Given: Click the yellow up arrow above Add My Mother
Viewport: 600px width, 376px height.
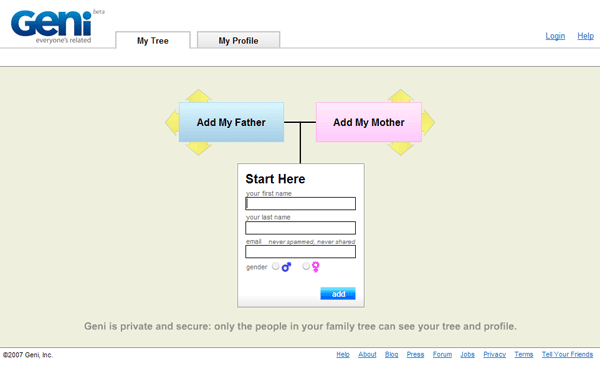Looking at the screenshot, I should [x=400, y=96].
